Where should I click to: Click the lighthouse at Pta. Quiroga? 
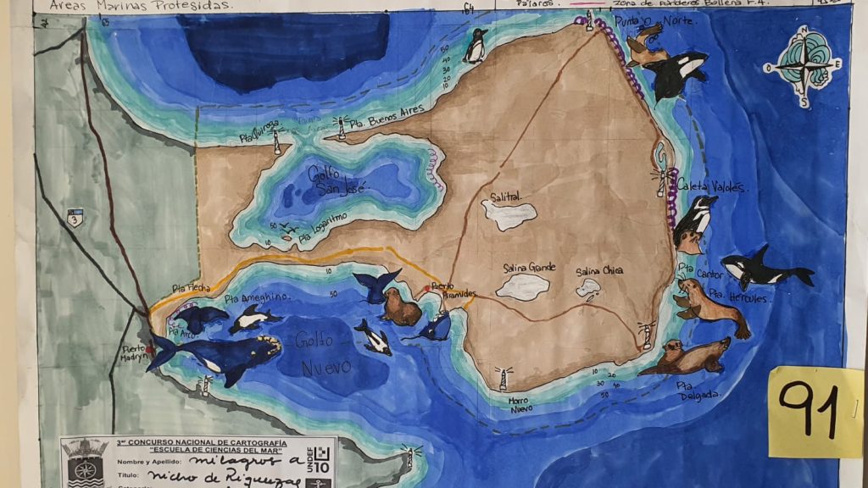tap(276, 143)
